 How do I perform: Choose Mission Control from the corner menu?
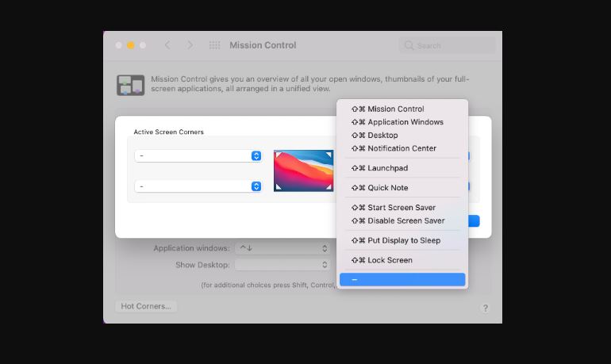tap(402, 109)
